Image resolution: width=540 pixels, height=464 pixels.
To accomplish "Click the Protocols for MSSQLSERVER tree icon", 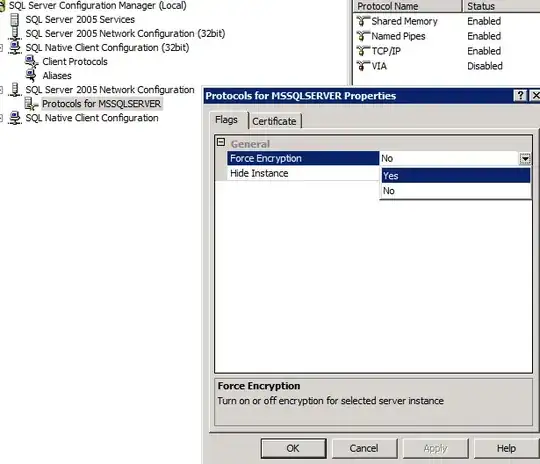I will coord(31,104).
